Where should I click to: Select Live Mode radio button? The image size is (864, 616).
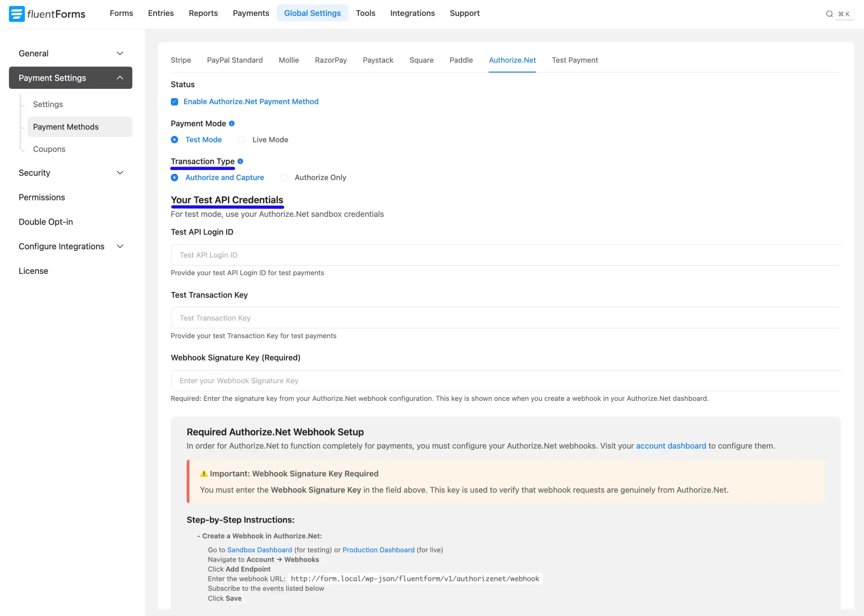coord(241,140)
